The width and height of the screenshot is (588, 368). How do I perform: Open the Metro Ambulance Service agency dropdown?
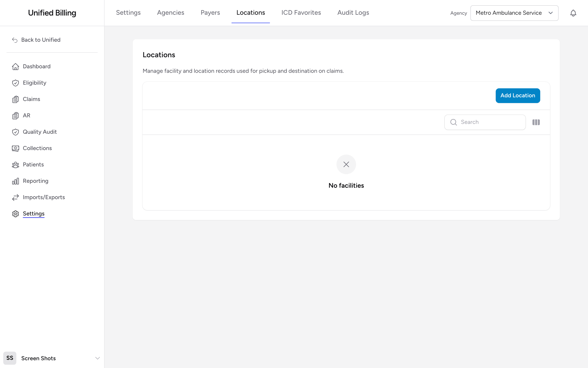click(514, 13)
